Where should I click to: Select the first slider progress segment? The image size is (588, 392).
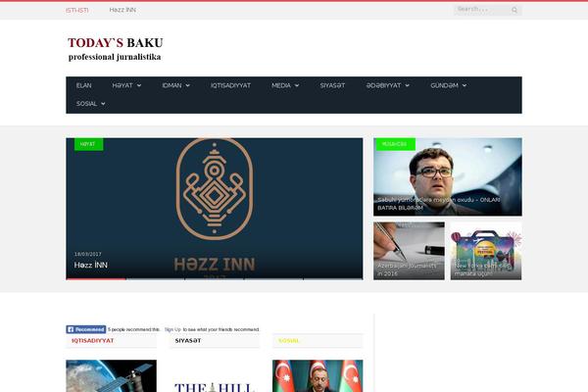click(x=96, y=278)
